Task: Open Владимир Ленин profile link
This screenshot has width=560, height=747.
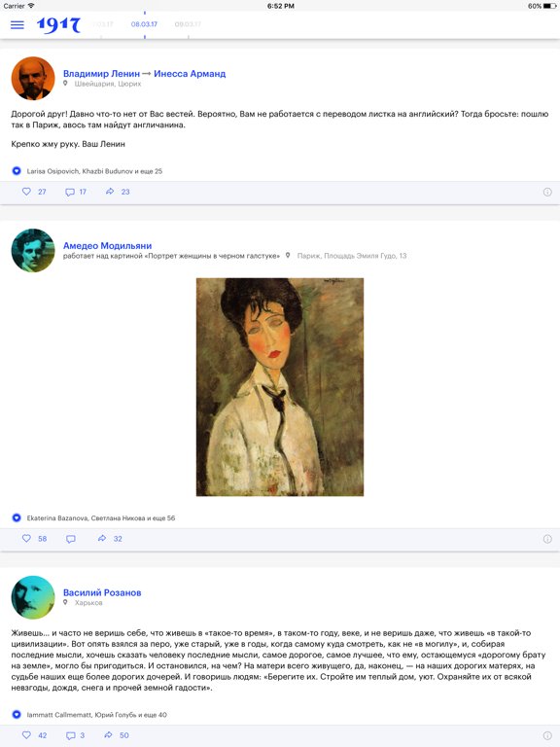Action: 101,73
